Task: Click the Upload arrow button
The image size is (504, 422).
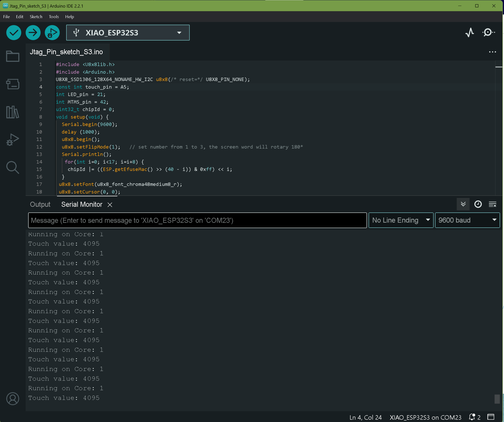Action: [x=33, y=33]
